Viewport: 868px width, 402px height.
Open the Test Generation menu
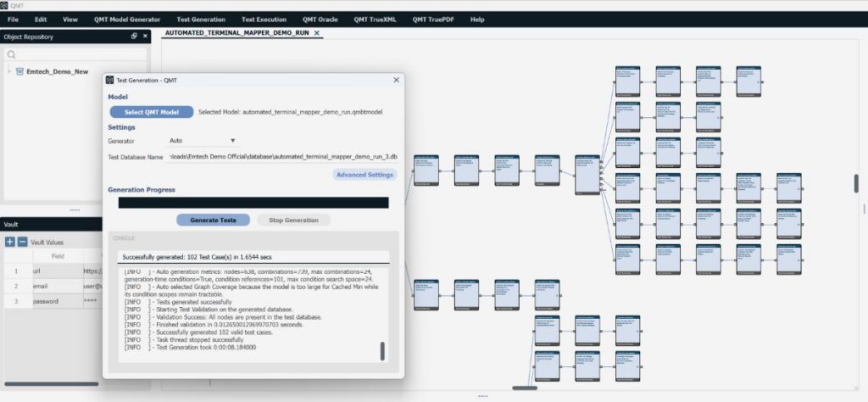point(201,20)
